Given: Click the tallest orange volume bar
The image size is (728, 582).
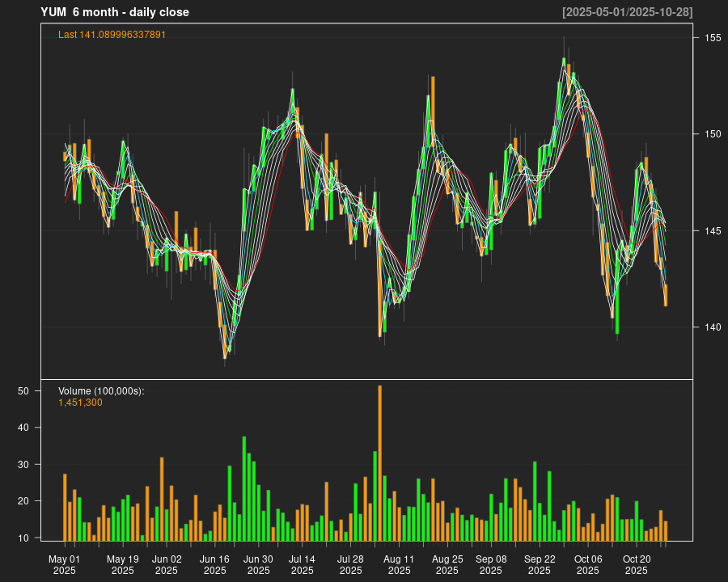Looking at the screenshot, I should coord(379,462).
